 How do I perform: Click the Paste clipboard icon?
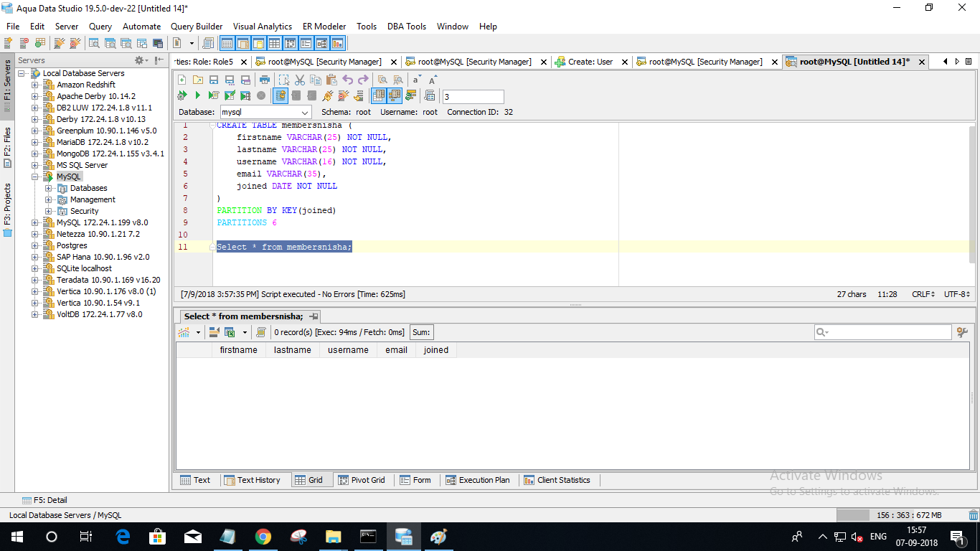[331, 80]
